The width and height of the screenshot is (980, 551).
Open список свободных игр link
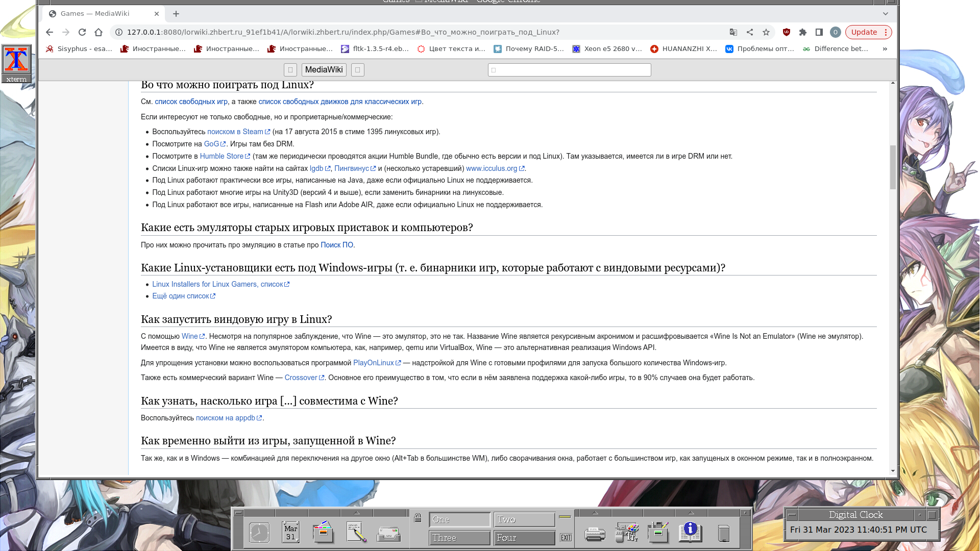[191, 102]
